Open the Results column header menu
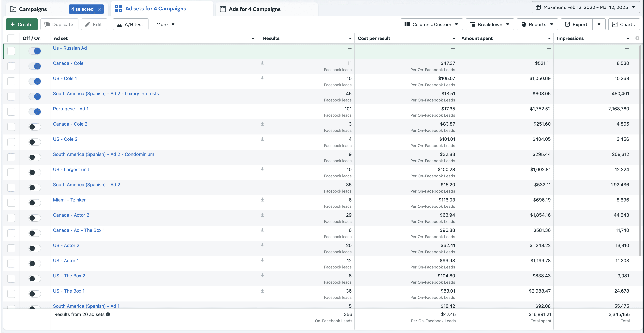The image size is (644, 333). 350,39
